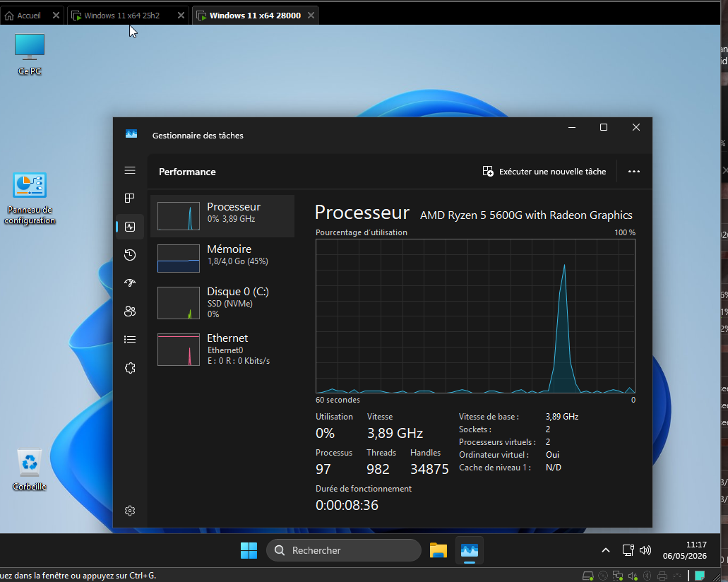Close the Accueil tab
This screenshot has width=728, height=582.
pos(56,16)
